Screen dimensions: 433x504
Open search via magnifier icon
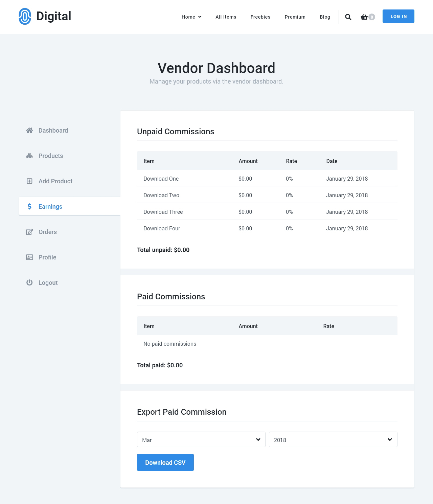pyautogui.click(x=348, y=17)
